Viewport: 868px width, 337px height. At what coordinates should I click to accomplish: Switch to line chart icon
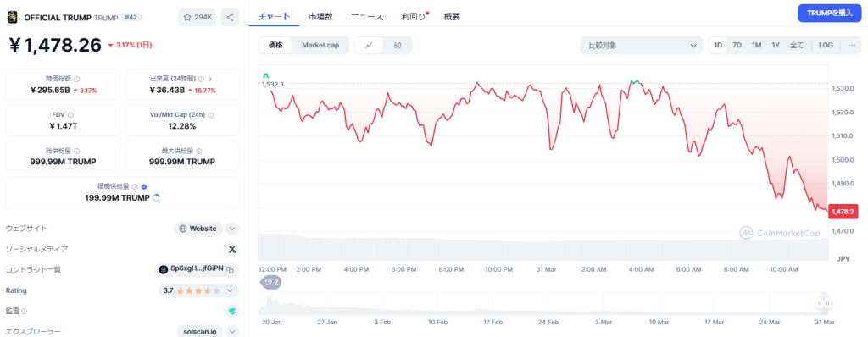pos(369,46)
